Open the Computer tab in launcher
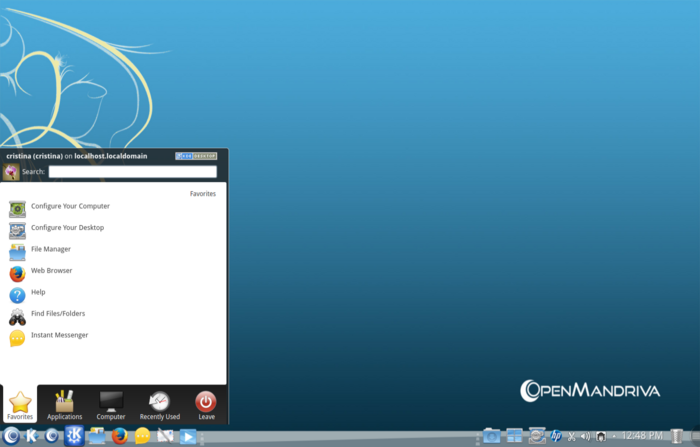The image size is (700, 447). pos(111,405)
